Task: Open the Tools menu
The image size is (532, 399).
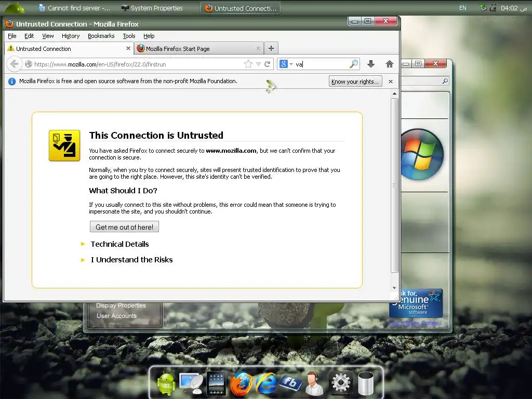Action: pyautogui.click(x=129, y=36)
